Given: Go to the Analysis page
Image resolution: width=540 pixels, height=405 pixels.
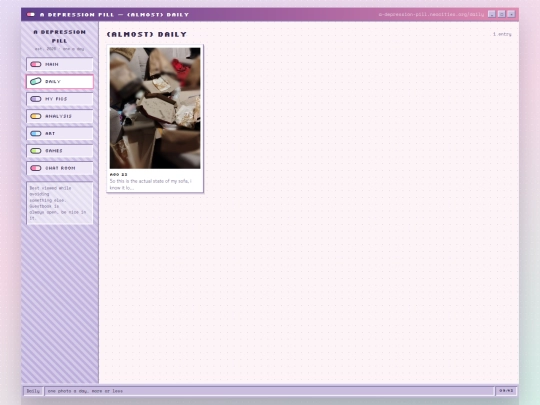Looking at the screenshot, I should pyautogui.click(x=60, y=116).
